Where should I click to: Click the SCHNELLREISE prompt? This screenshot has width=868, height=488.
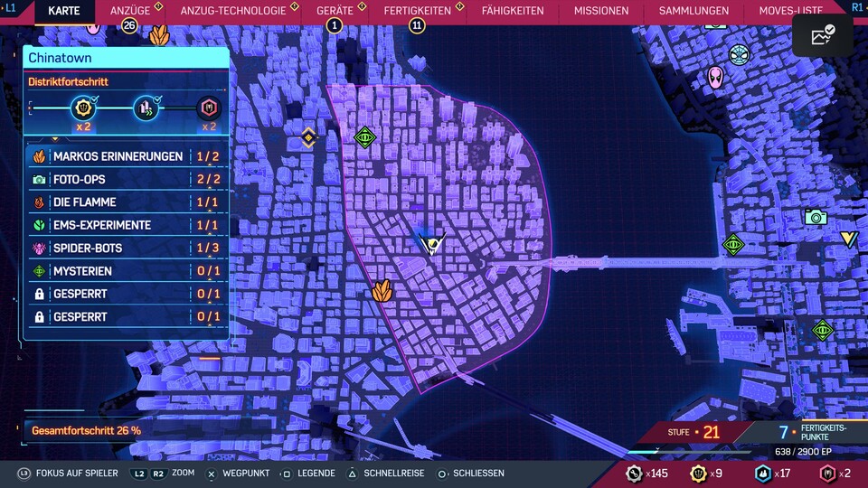pyautogui.click(x=386, y=474)
